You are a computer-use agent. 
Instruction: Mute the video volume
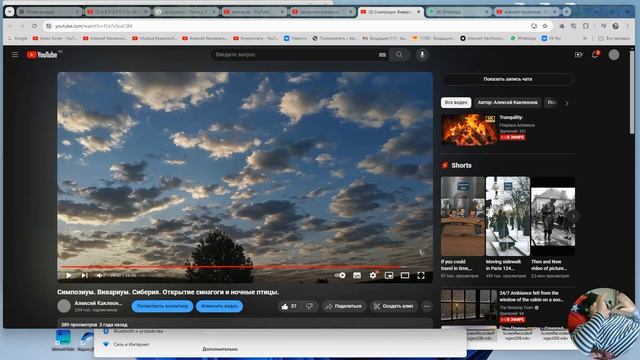coord(100,276)
